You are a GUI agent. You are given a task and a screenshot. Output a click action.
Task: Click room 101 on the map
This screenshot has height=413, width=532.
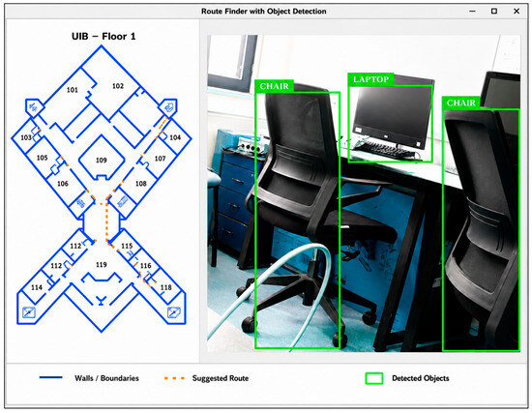tap(72, 90)
